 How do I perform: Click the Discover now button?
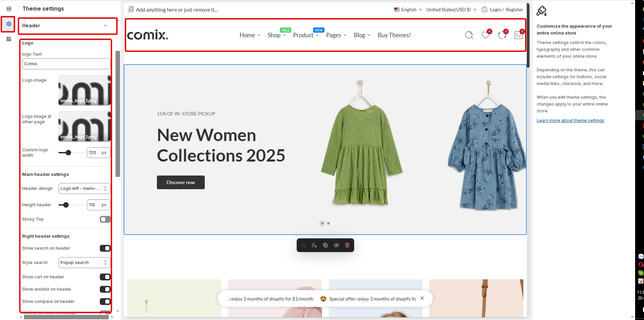point(180,182)
